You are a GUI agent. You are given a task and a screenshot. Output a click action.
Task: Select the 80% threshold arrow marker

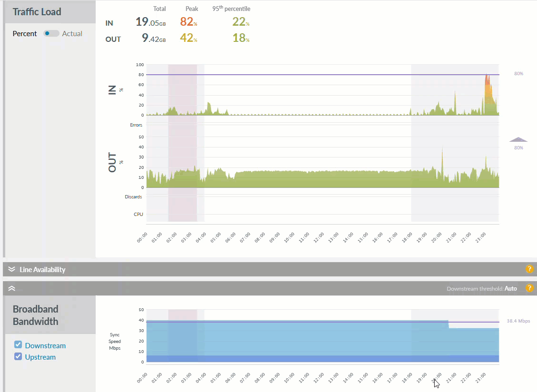coord(518,139)
